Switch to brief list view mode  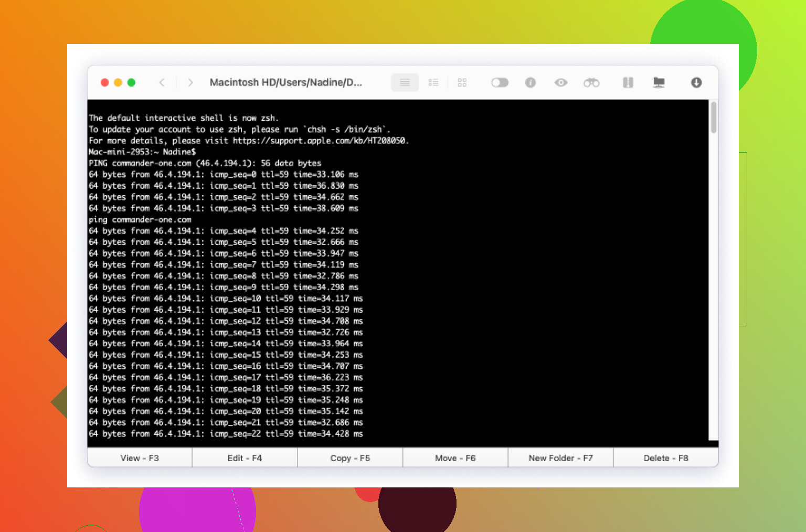coord(433,82)
